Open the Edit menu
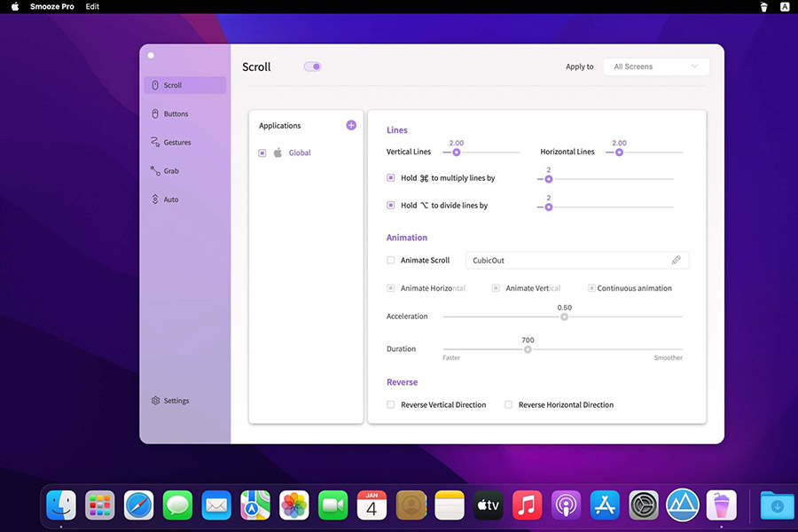 [x=92, y=6]
